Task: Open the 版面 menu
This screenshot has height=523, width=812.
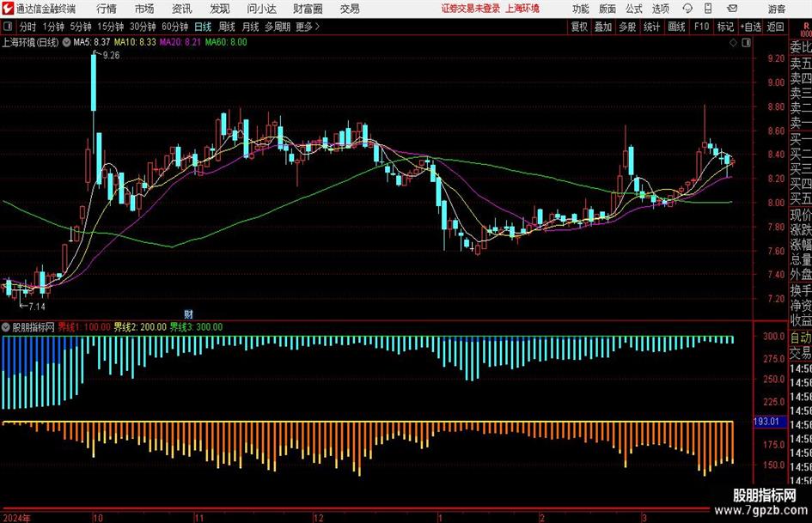Action: tap(607, 9)
